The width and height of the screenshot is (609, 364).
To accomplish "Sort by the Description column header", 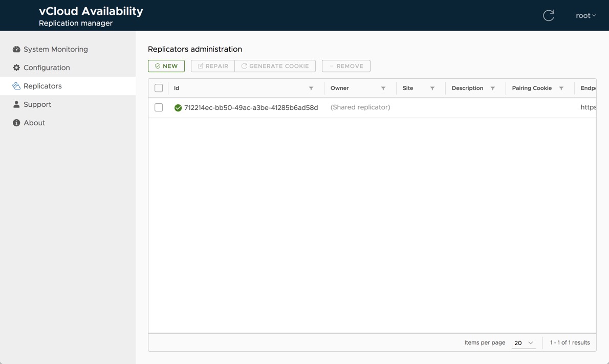I will (467, 88).
